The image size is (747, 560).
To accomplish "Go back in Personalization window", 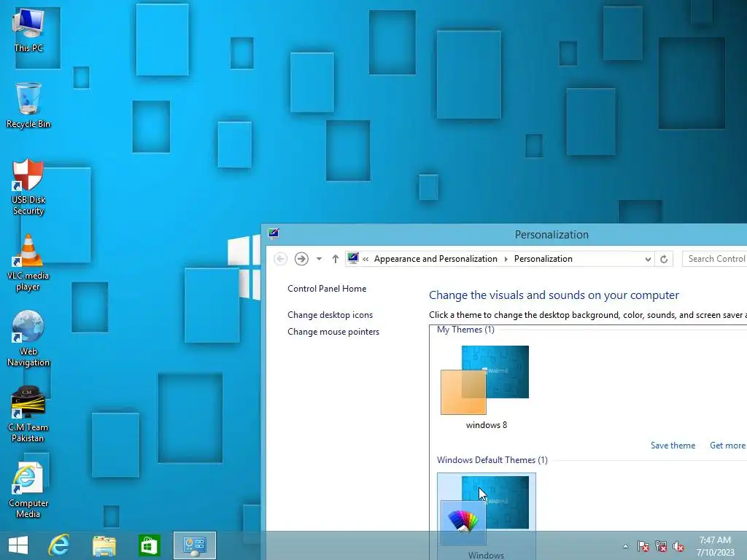I will (281, 259).
